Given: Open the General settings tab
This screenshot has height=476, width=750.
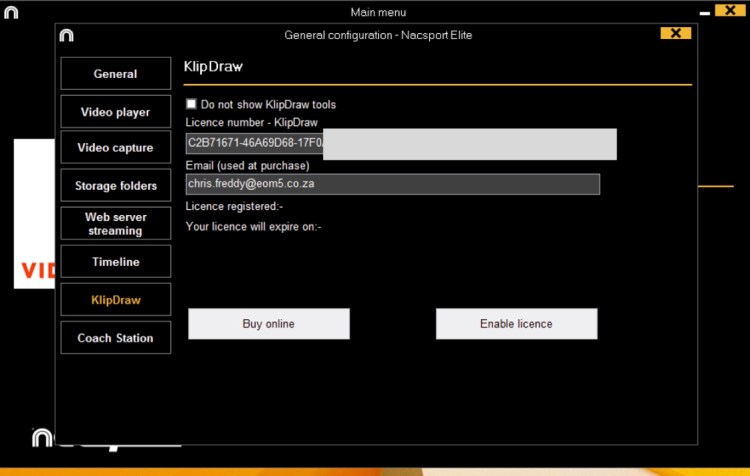Looking at the screenshot, I should click(115, 74).
